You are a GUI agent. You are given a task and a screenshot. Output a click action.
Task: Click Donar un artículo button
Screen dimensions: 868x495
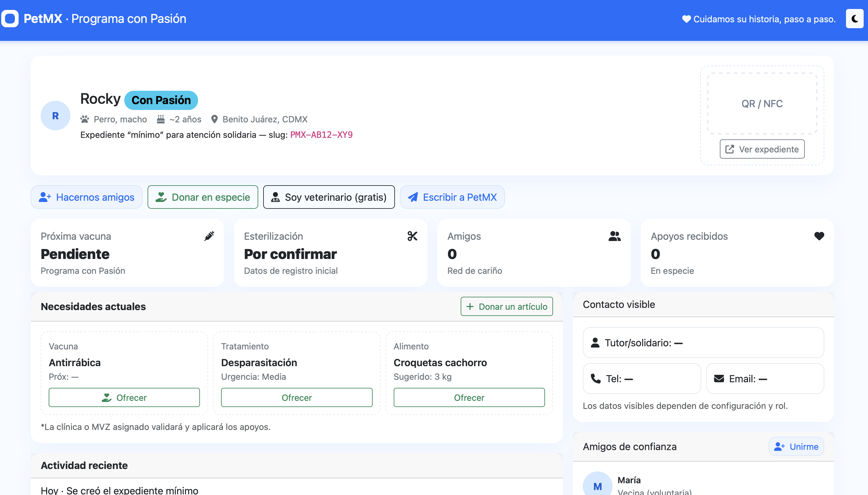[x=507, y=306]
